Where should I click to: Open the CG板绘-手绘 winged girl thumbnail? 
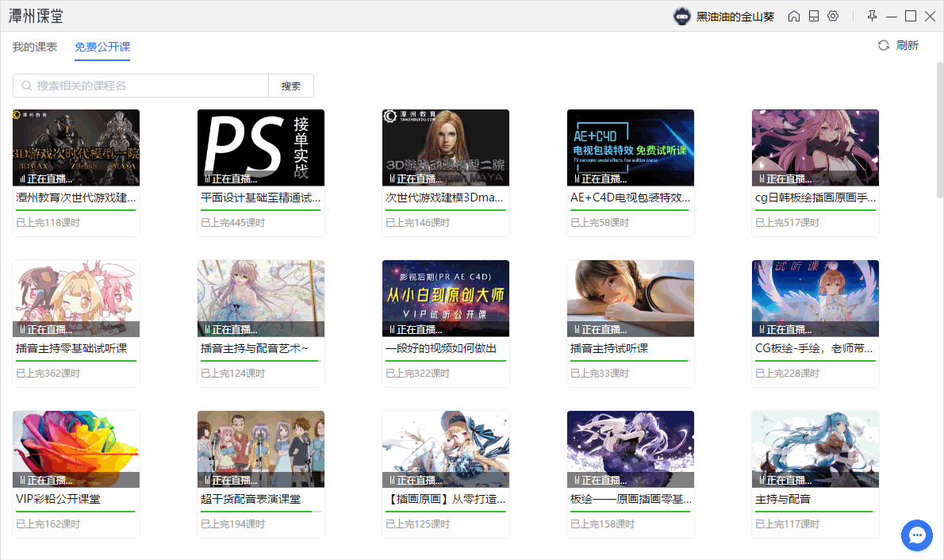click(x=815, y=298)
